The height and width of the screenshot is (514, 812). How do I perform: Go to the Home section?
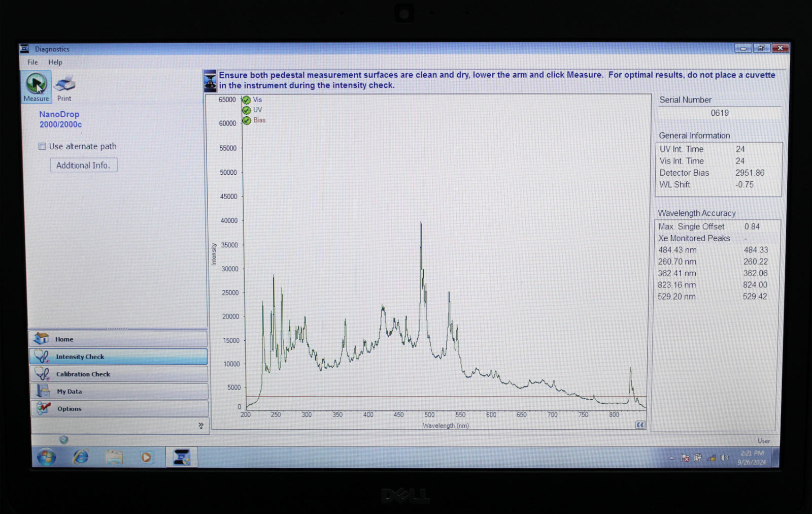point(119,339)
